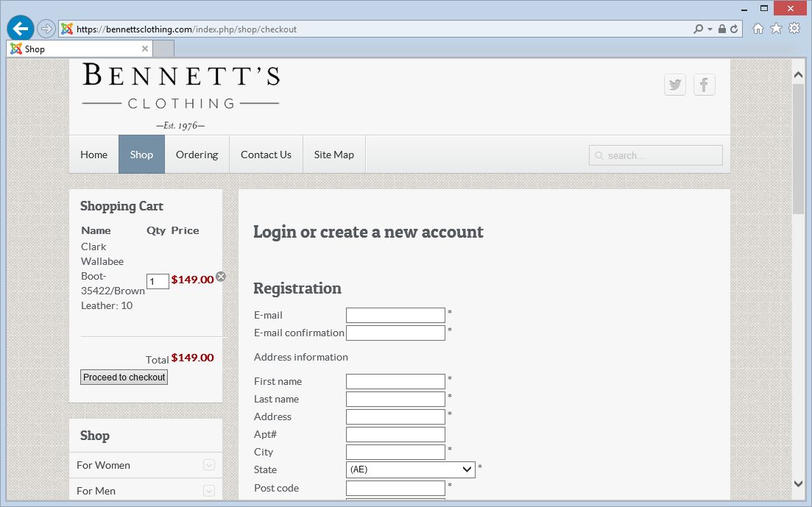This screenshot has width=812, height=507.
Task: Click the Apt# input field
Action: [x=395, y=434]
